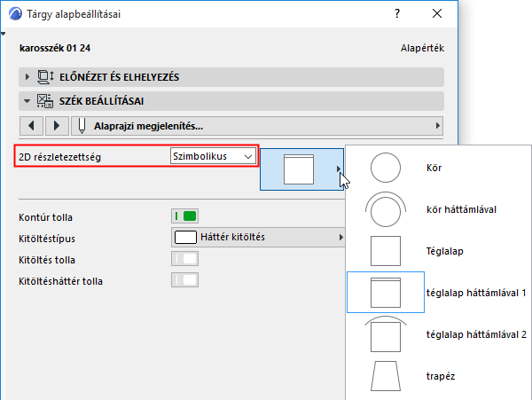Screen dimensions: 532x400
Task: Click the Szék beállításai panel icon
Action: point(45,101)
